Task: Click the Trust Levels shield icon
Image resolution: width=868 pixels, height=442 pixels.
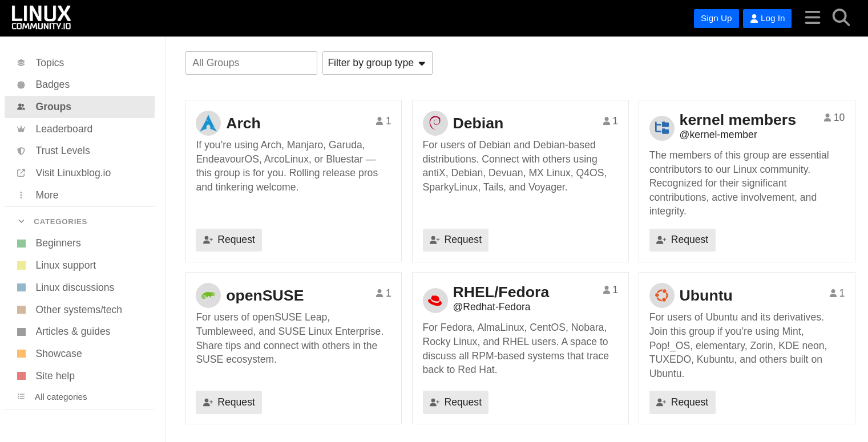Action: 21,151
